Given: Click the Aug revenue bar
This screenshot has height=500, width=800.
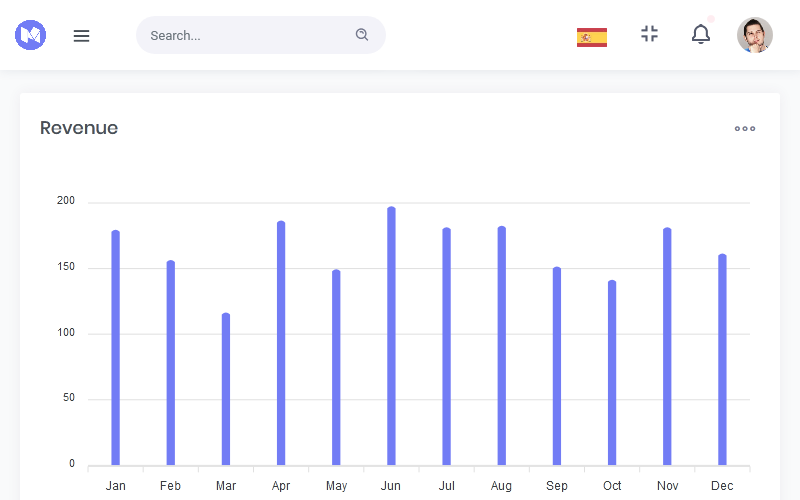Looking at the screenshot, I should 502,345.
